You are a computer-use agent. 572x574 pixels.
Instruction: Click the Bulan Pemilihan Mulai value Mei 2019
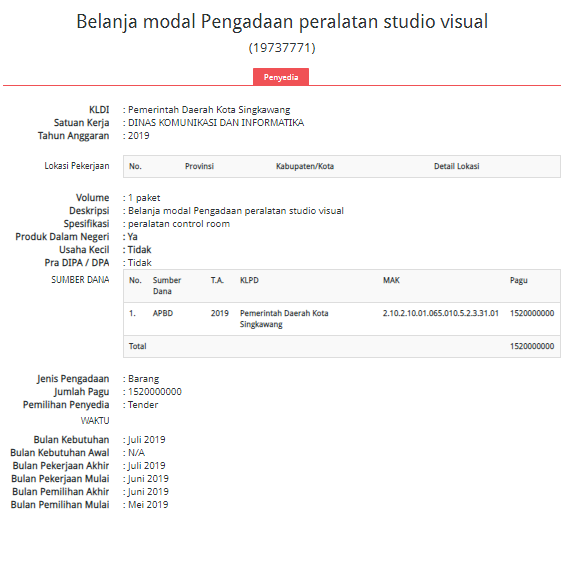(148, 505)
